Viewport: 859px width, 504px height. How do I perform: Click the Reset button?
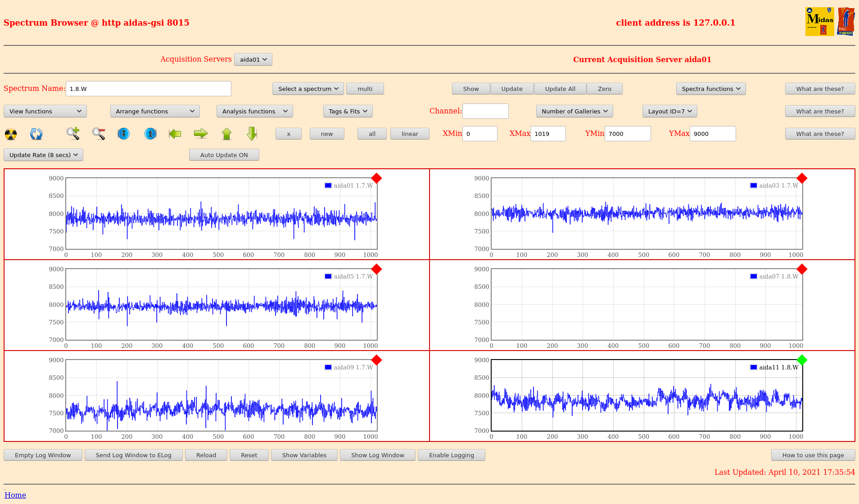pyautogui.click(x=249, y=455)
